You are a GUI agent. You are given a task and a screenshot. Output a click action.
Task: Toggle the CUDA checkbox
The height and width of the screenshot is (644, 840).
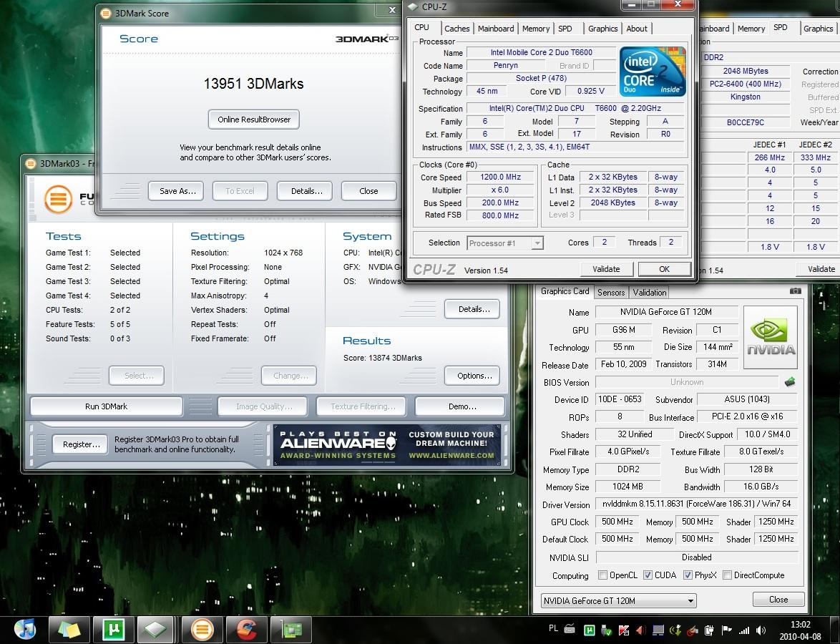[648, 575]
